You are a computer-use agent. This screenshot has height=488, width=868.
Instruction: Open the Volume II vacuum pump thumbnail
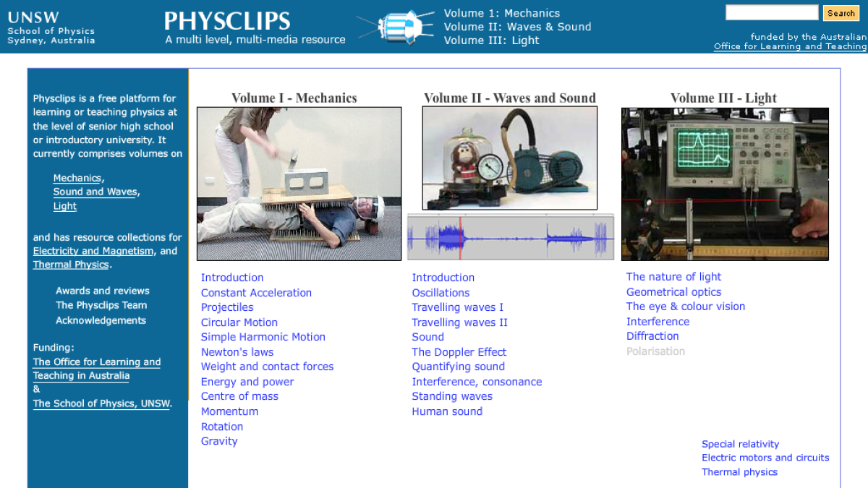(509, 157)
